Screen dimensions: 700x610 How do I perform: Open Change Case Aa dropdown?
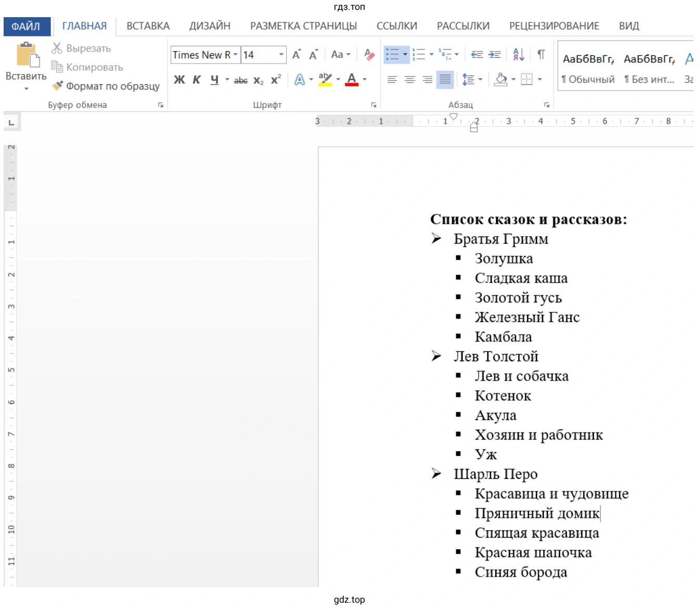(341, 55)
